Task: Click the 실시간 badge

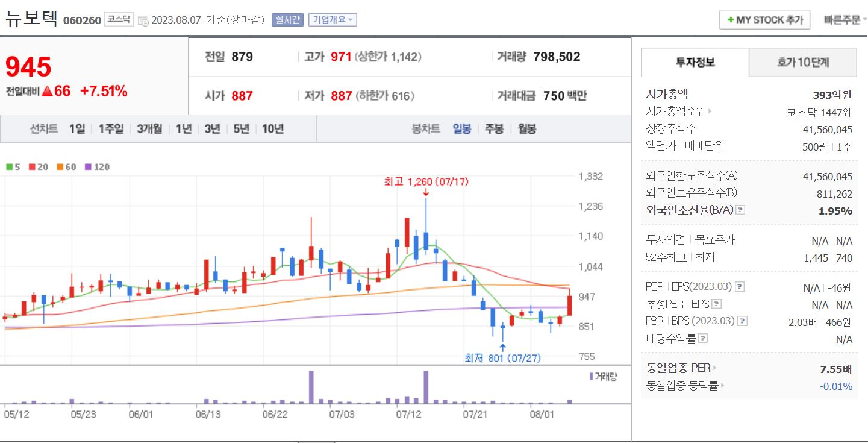Action: coord(287,20)
